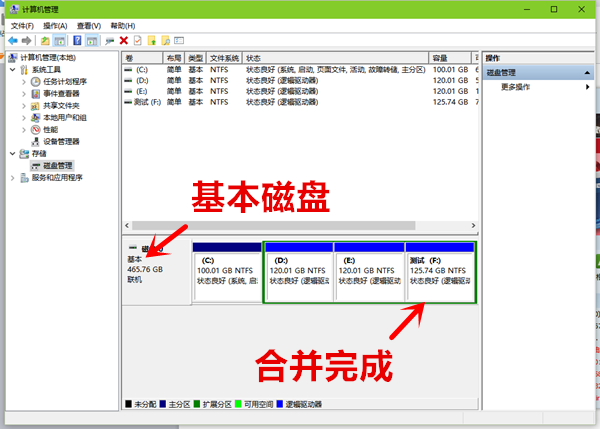Open the 文件(F) menu
Screen dimensions: 600x429
tap(22, 26)
